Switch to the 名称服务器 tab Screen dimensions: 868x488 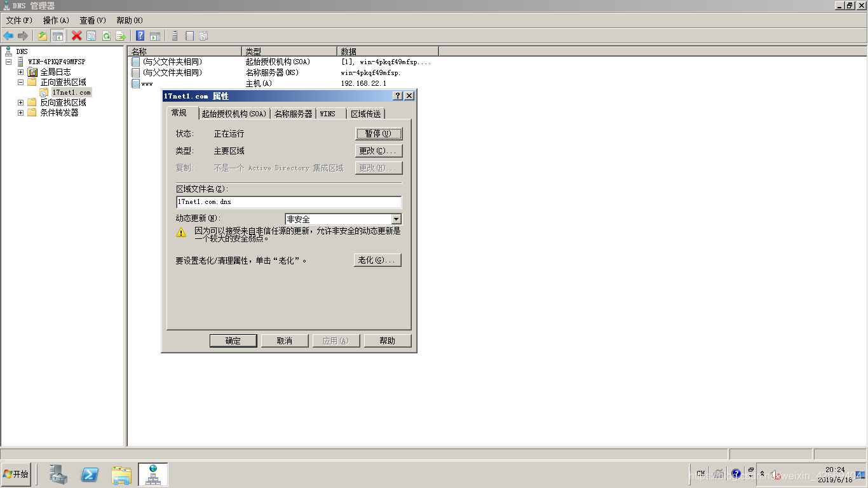[x=293, y=114]
